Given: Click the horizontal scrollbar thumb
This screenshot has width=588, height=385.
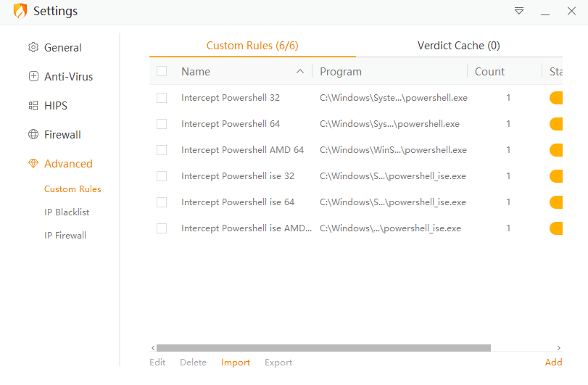Looking at the screenshot, I should (x=323, y=348).
